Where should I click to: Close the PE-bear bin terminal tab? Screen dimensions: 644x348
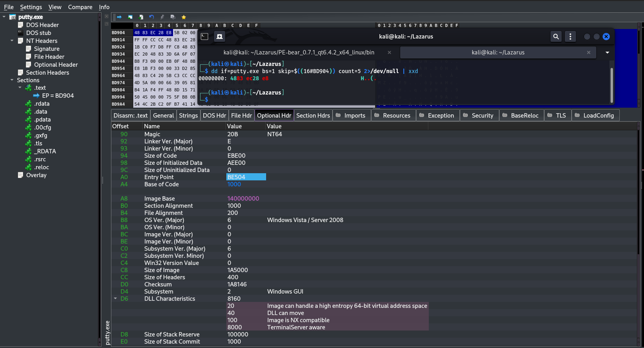(x=389, y=52)
